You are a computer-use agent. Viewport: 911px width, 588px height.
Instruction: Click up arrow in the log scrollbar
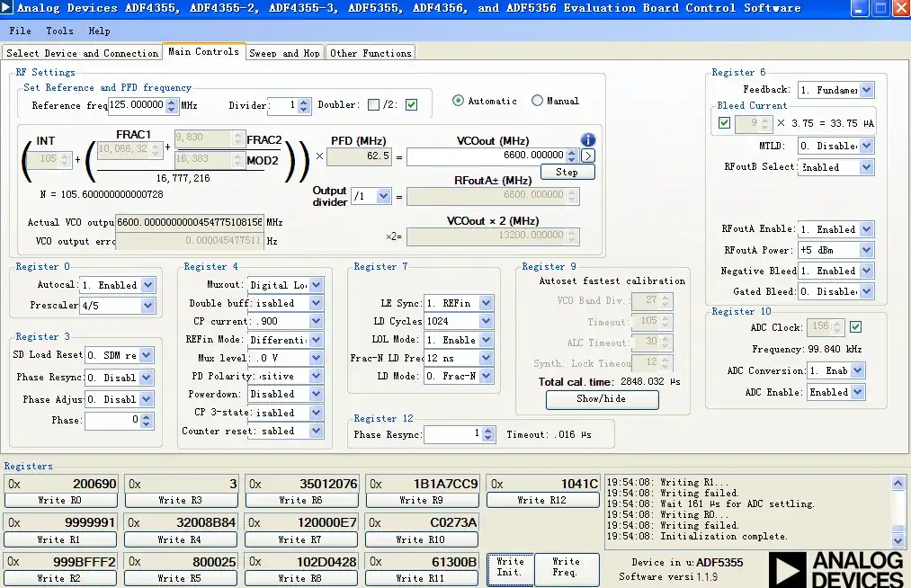point(898,484)
